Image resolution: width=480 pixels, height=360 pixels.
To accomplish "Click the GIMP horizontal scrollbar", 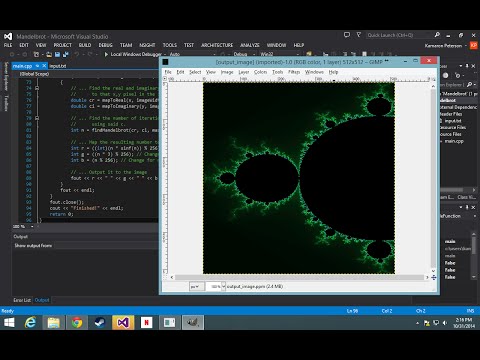I will click(299, 277).
